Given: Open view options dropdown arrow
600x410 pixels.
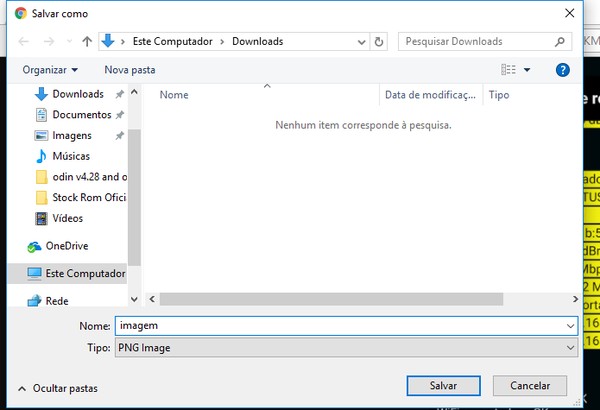Looking at the screenshot, I should point(527,70).
